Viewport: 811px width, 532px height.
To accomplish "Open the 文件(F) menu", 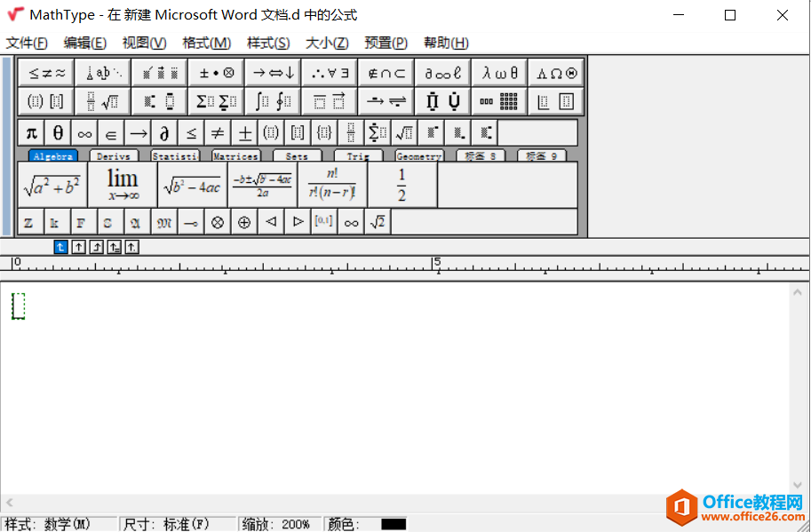I will pyautogui.click(x=27, y=43).
